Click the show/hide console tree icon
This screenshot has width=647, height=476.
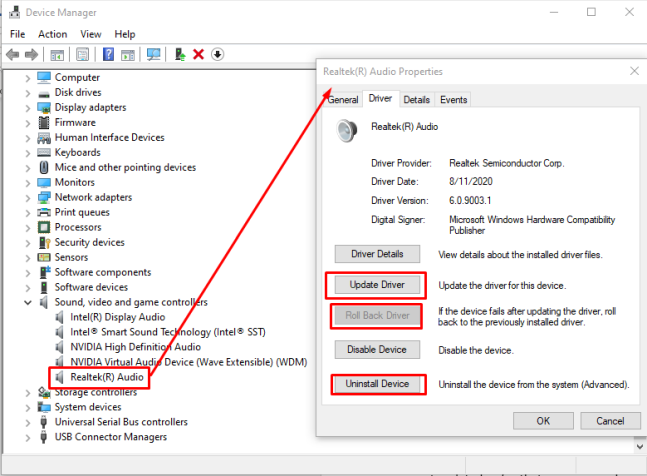coord(57,54)
